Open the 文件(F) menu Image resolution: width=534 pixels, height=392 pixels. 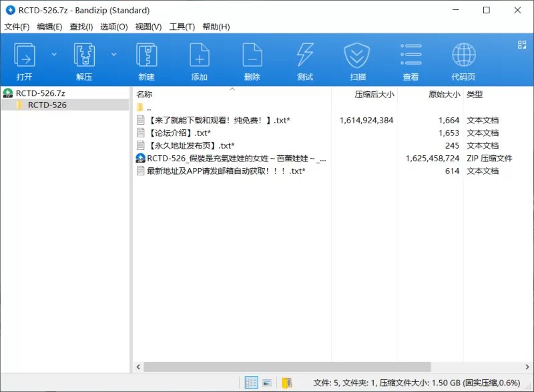point(17,27)
